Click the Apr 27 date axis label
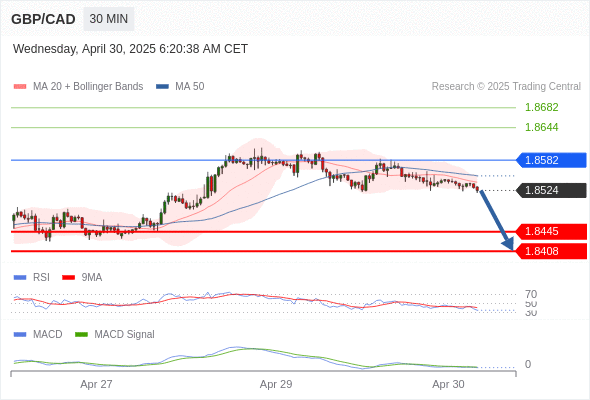590x400 pixels. (x=96, y=385)
